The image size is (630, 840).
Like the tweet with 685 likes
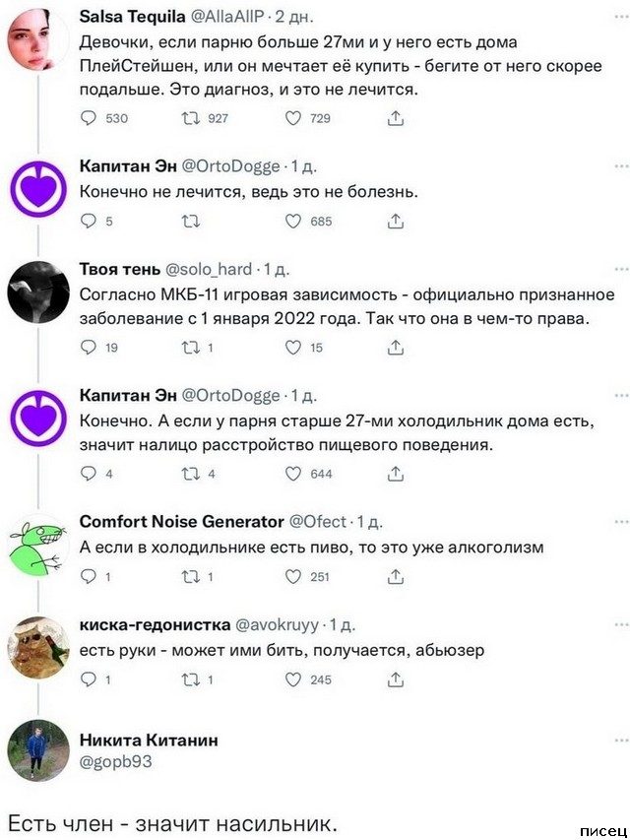point(292,222)
